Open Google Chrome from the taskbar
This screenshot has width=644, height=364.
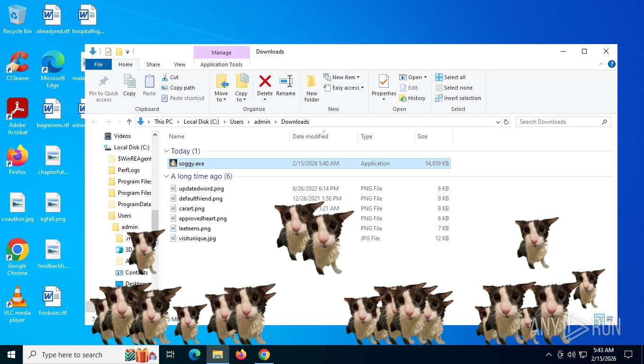pyautogui.click(x=264, y=355)
